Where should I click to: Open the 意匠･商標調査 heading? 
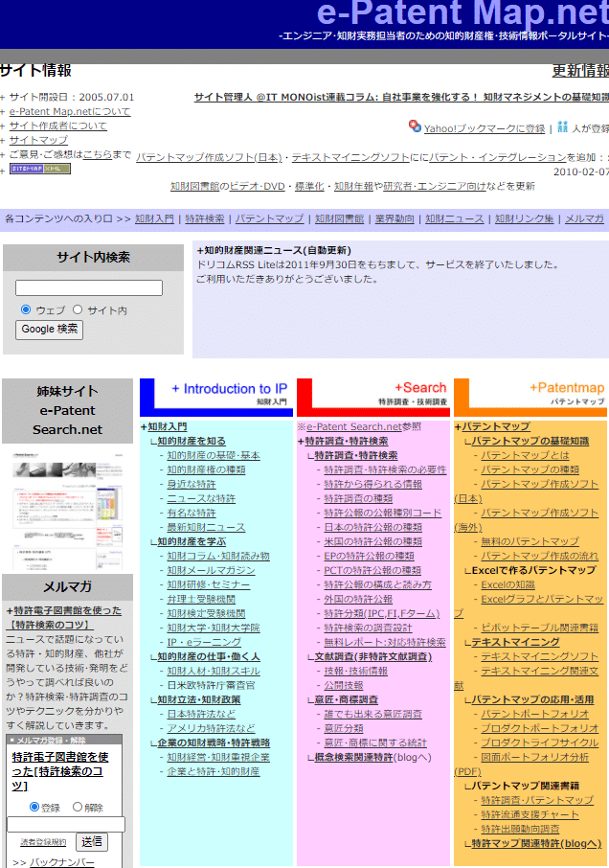[x=347, y=699]
